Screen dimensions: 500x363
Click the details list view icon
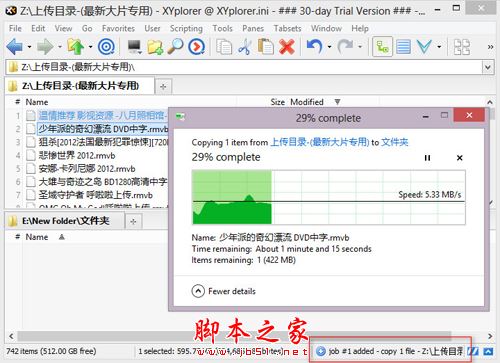[x=403, y=47]
